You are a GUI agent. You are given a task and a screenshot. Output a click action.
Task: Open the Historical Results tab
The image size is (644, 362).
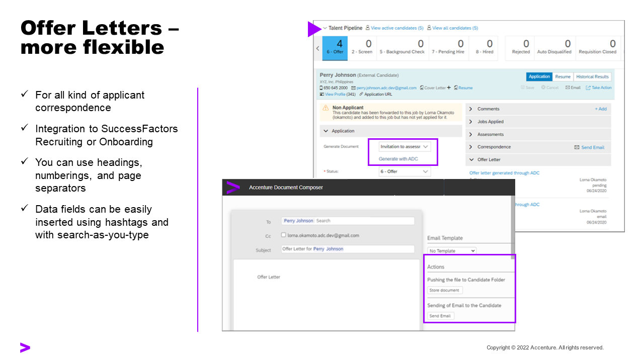tap(592, 77)
